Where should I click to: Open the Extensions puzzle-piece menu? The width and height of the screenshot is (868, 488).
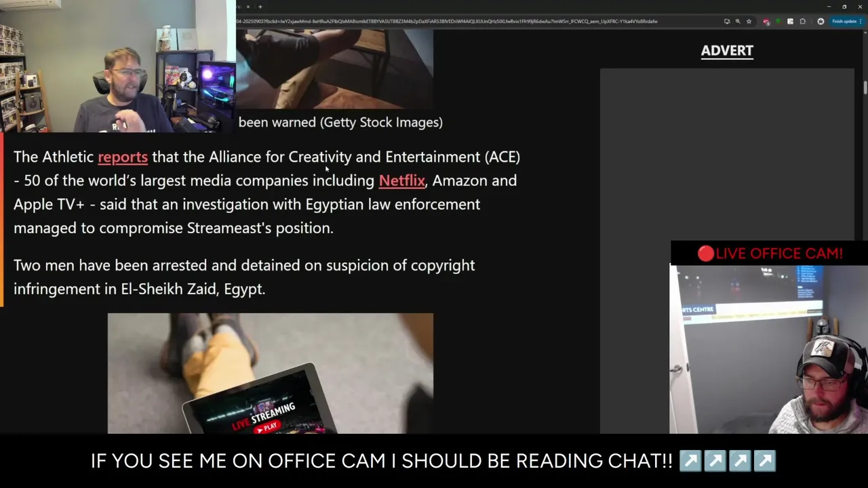tap(802, 22)
